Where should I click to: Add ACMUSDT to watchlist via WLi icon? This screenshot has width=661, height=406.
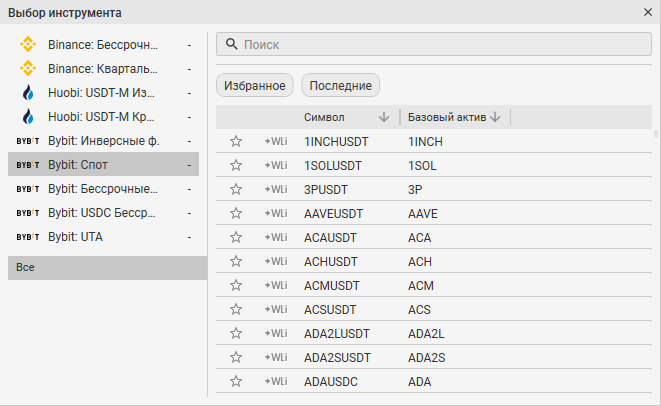pyautogui.click(x=276, y=285)
